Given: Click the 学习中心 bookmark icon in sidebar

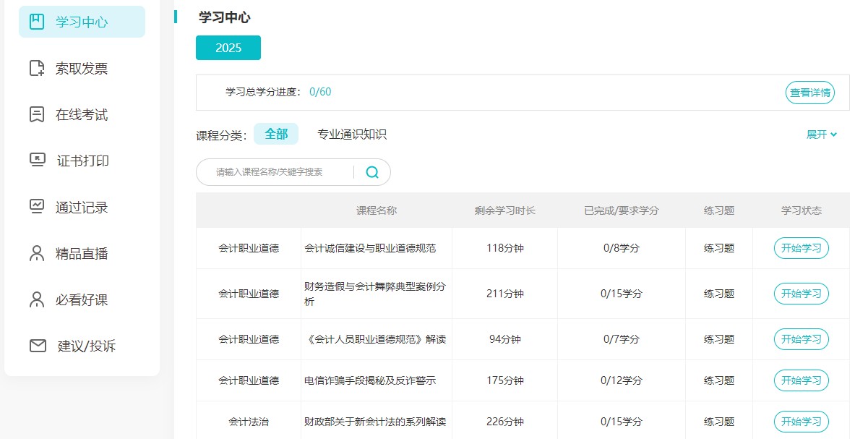Looking at the screenshot, I should pos(37,22).
